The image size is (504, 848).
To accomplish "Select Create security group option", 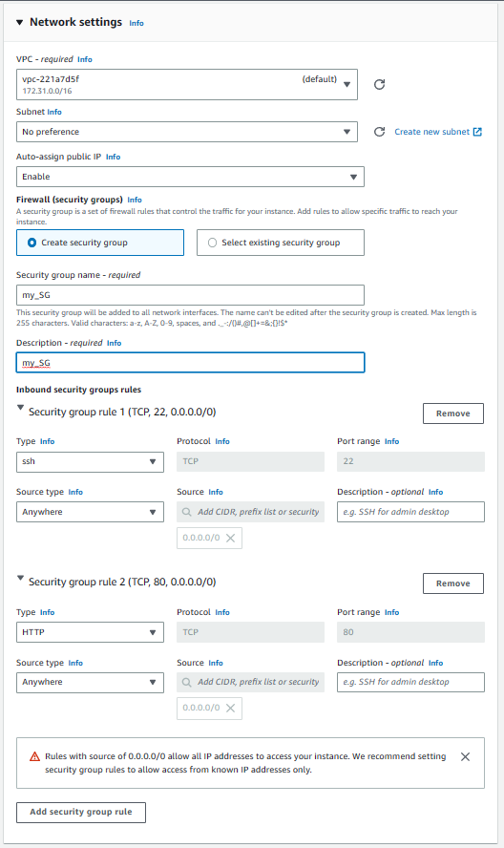I will pyautogui.click(x=100, y=243).
